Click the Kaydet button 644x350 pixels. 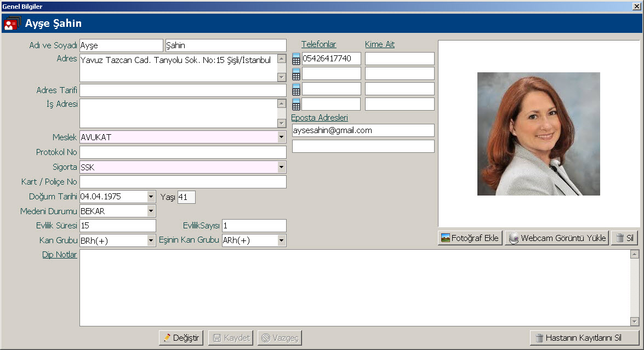coord(231,338)
